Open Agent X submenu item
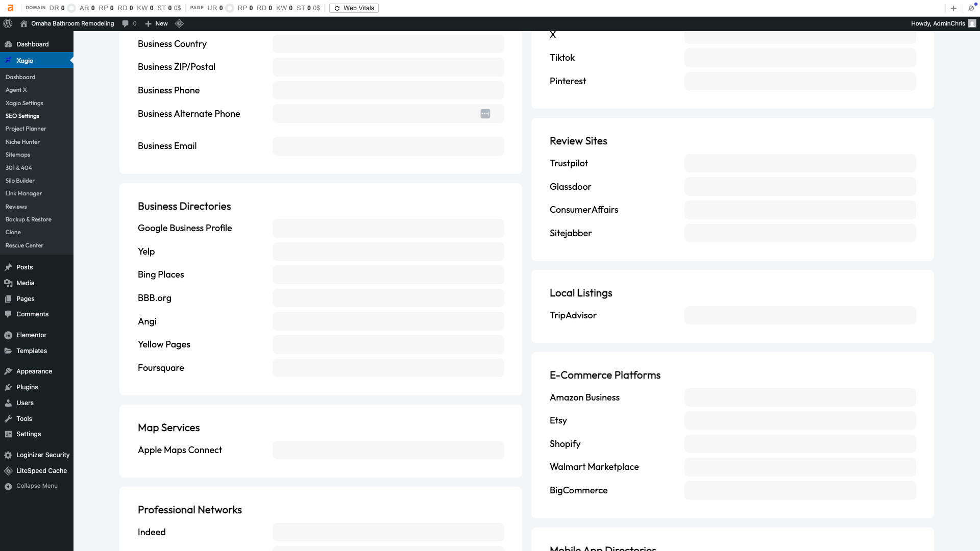The image size is (980, 551). tap(16, 90)
